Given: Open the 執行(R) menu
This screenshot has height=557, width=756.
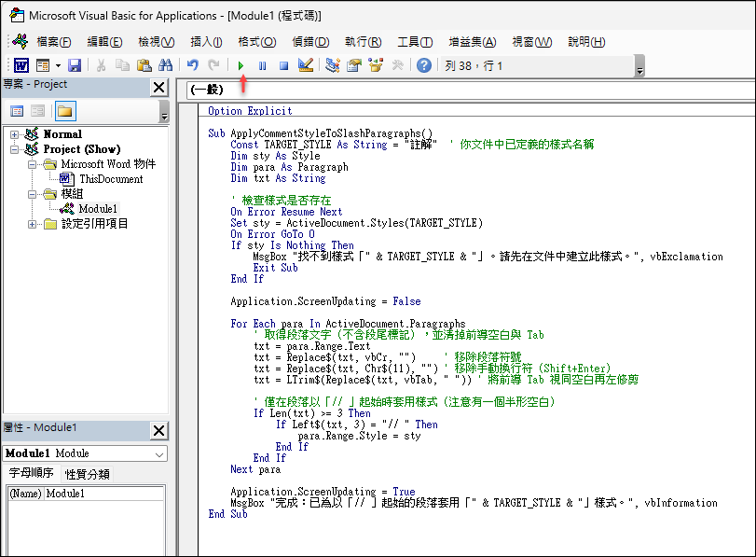Looking at the screenshot, I should [363, 42].
